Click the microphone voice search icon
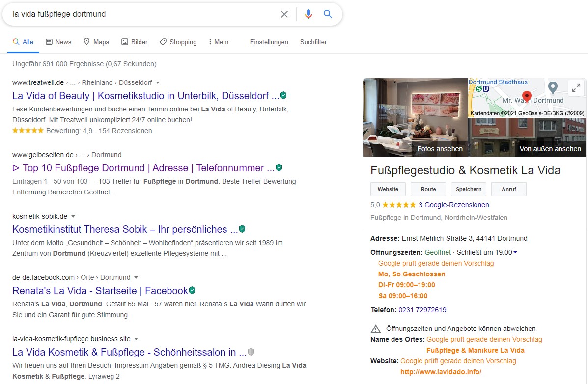588x384 pixels. tap(308, 14)
